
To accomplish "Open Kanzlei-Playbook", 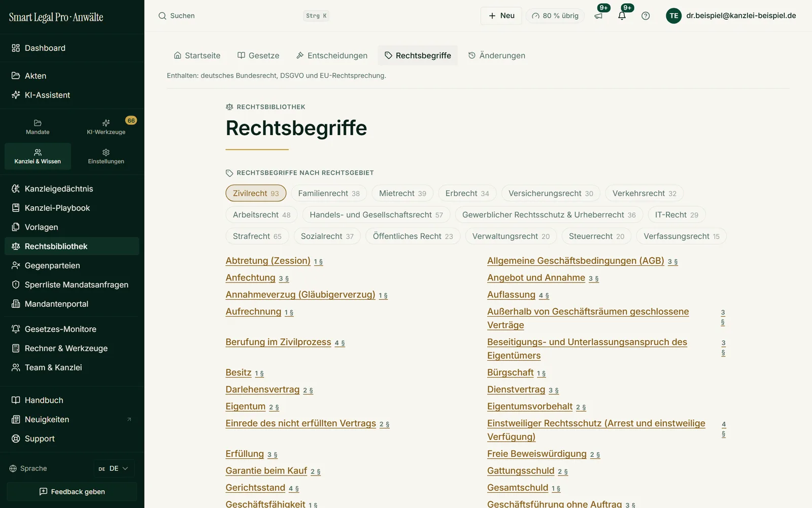I will [72, 208].
